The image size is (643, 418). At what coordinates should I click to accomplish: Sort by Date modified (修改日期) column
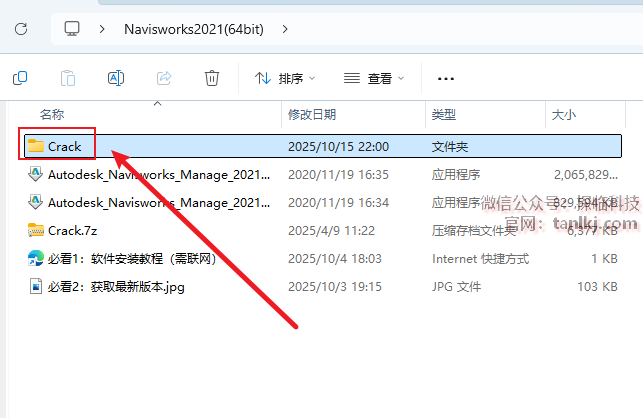point(312,114)
